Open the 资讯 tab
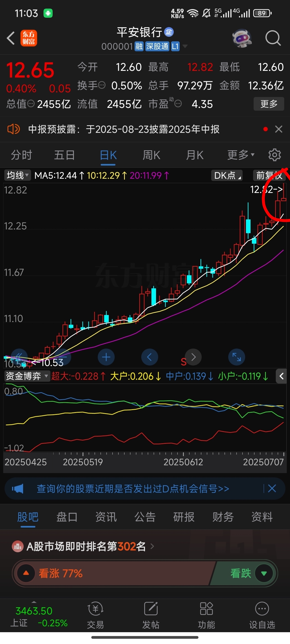Viewport: 290px width, 644px height. tap(106, 517)
